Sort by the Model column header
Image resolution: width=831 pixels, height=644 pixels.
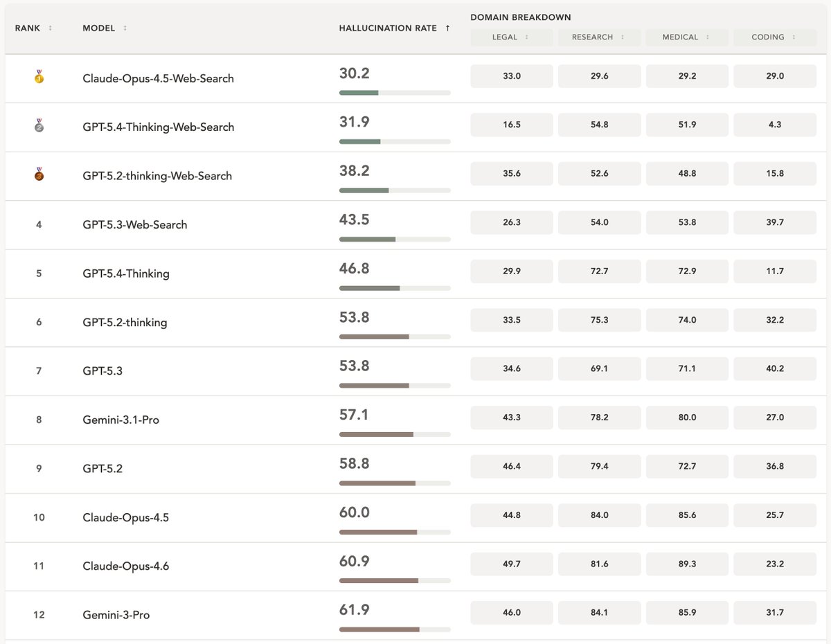(x=105, y=28)
